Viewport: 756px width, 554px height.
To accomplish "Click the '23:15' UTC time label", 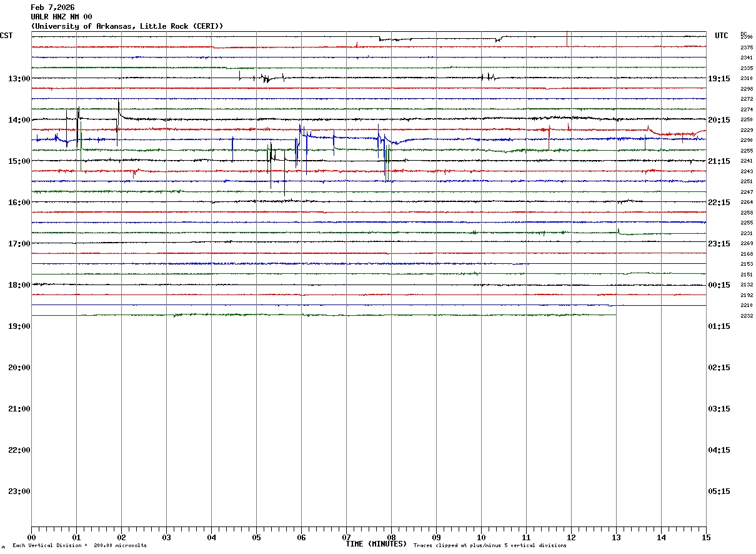I will point(719,244).
